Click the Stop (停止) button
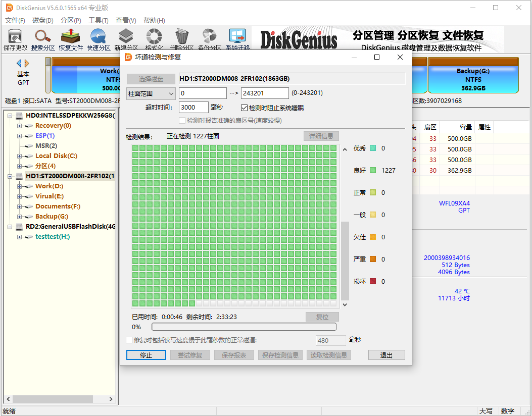Screen dimensions: 532x416 tap(146, 355)
